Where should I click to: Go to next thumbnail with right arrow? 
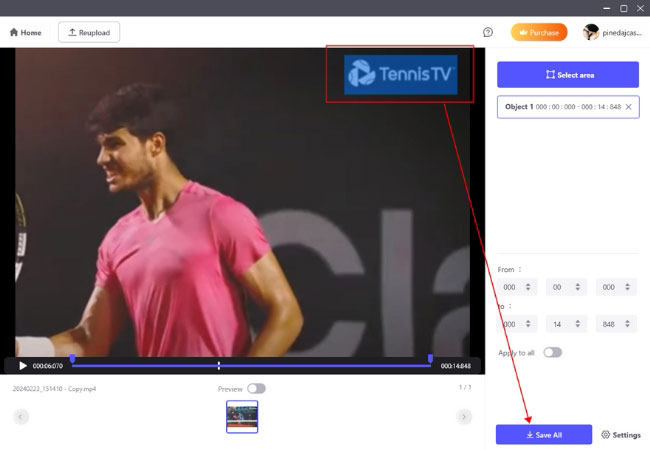pos(464,416)
